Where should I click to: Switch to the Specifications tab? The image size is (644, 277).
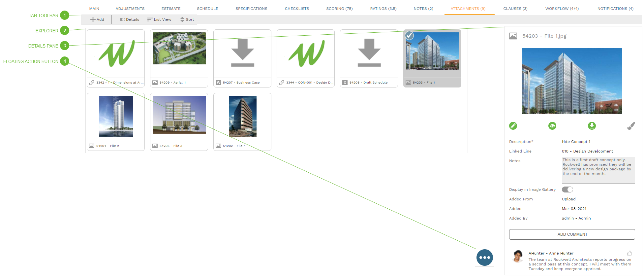(x=251, y=9)
